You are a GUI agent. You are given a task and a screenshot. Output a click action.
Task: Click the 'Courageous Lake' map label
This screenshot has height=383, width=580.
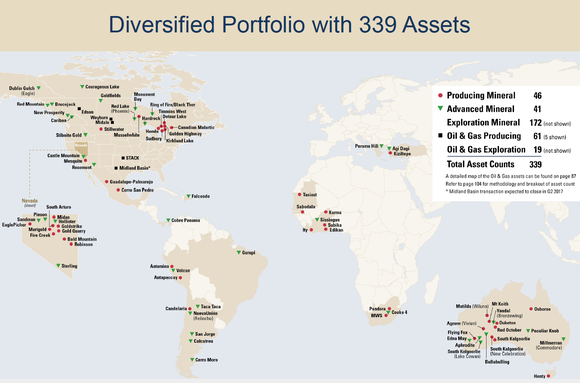(102, 87)
